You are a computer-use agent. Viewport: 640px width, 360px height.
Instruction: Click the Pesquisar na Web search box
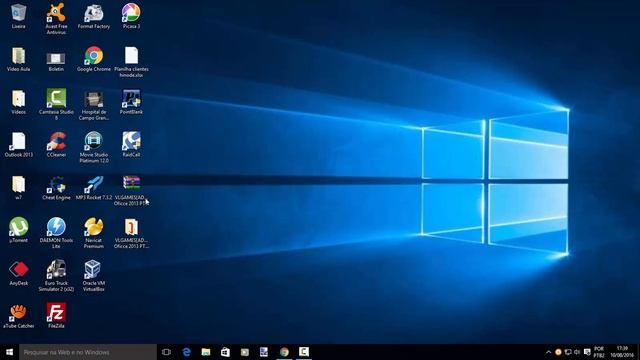tap(88, 352)
